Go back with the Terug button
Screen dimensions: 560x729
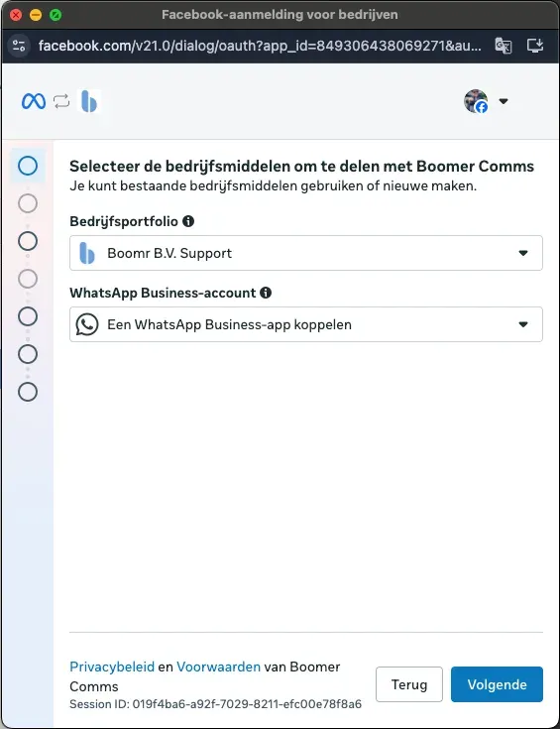[x=409, y=684]
